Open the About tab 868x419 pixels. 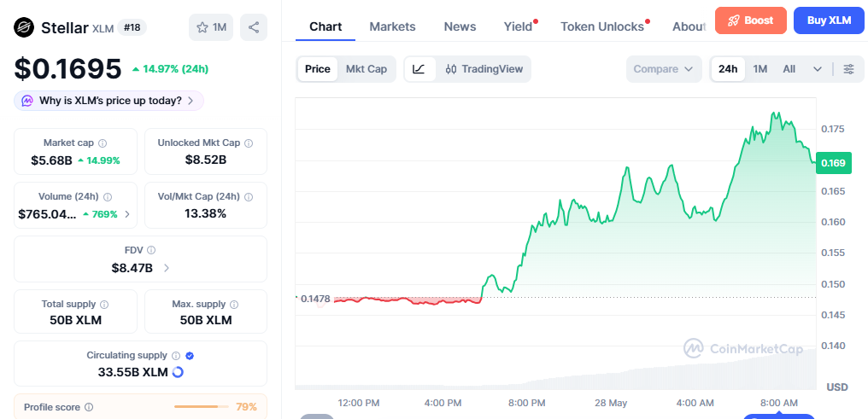[689, 26]
